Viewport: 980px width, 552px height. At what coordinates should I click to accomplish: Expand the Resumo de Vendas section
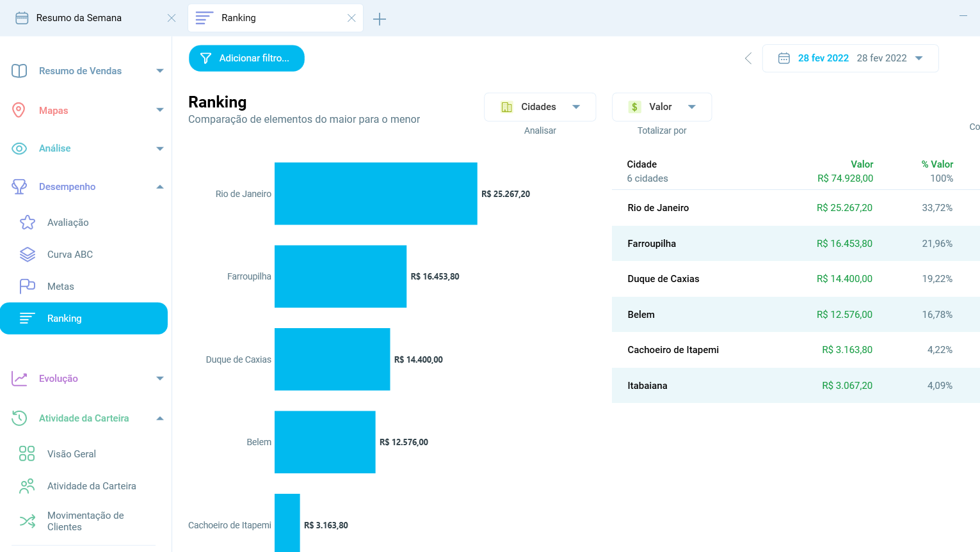coord(160,71)
